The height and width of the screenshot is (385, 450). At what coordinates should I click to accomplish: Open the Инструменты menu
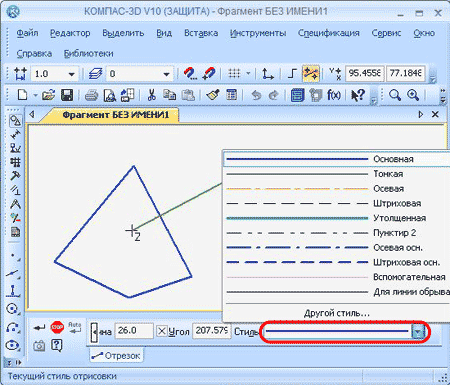point(258,33)
